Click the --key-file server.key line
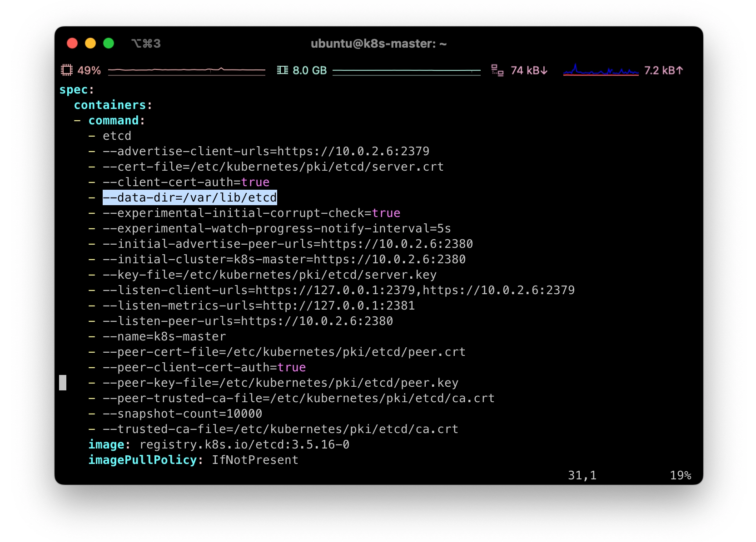This screenshot has width=756, height=542. tap(269, 275)
